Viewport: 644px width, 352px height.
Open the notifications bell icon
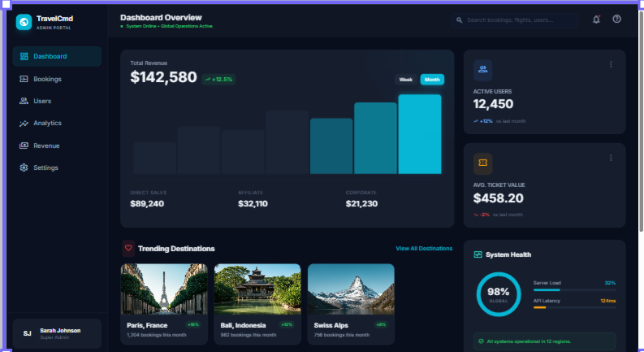coord(596,20)
